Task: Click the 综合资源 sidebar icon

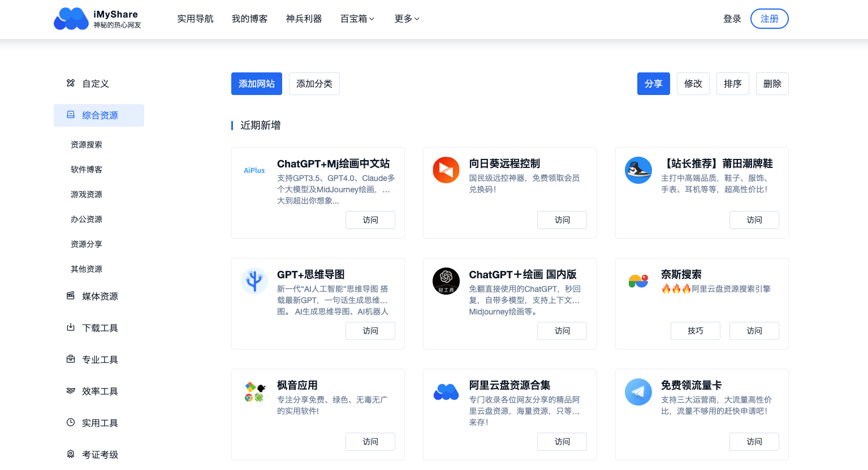Action: (x=71, y=115)
